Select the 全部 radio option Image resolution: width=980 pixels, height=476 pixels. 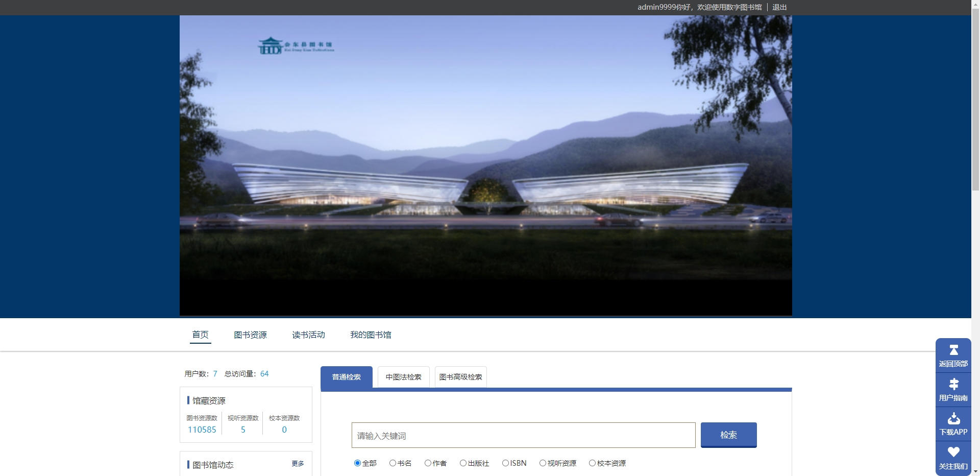point(357,463)
